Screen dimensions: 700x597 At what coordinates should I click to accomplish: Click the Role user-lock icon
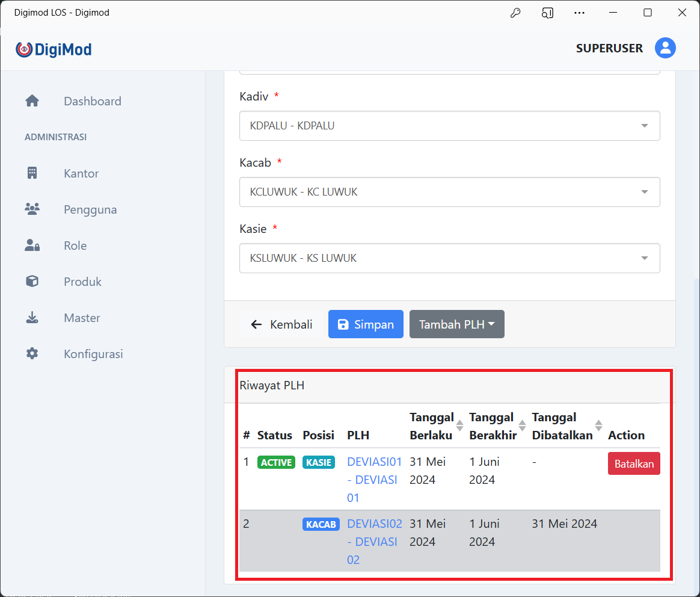[x=32, y=246]
